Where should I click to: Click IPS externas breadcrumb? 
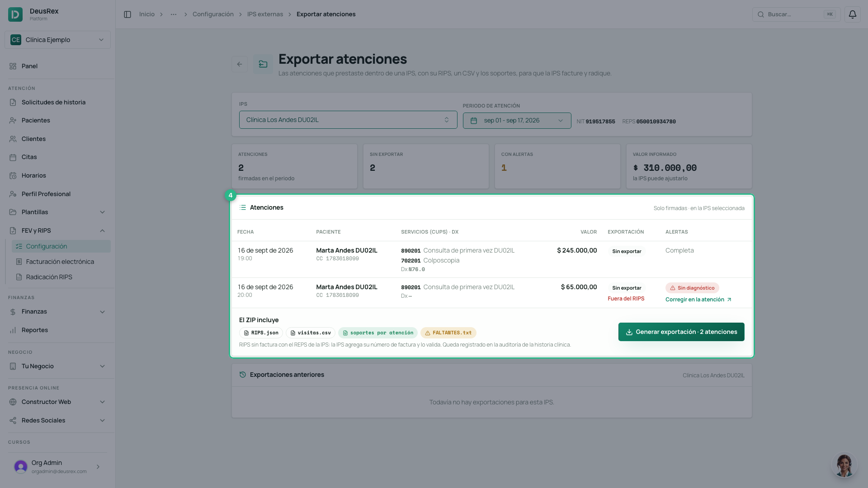pyautogui.click(x=265, y=14)
